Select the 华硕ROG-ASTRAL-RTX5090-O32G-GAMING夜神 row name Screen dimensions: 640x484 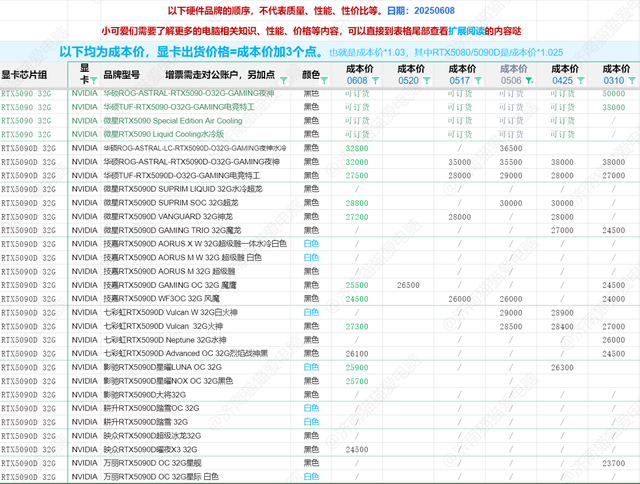click(x=189, y=93)
